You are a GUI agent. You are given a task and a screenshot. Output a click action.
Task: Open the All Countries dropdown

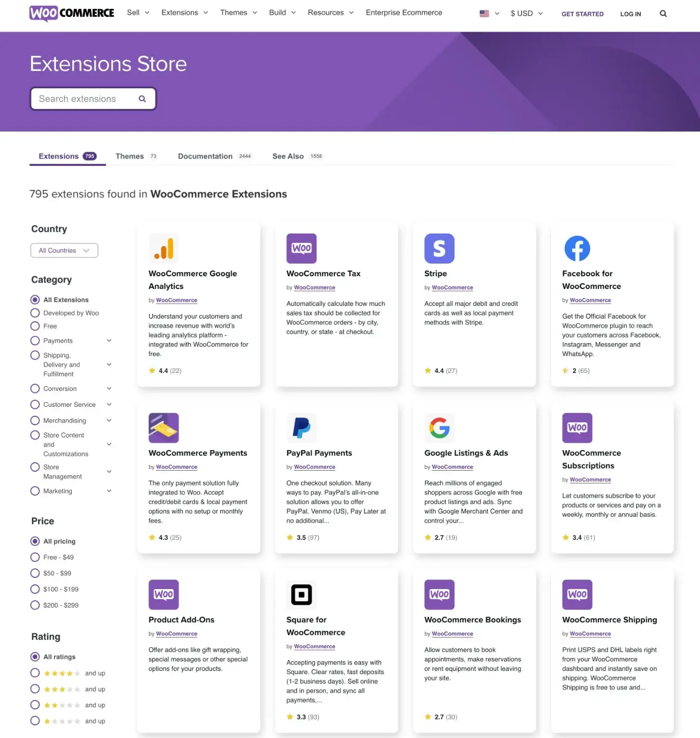pos(64,250)
